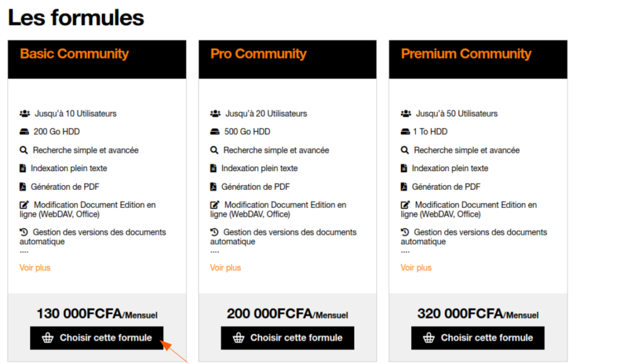Click the basket icon under 200 000FCFA
The width and height of the screenshot is (620, 364).
tap(239, 338)
